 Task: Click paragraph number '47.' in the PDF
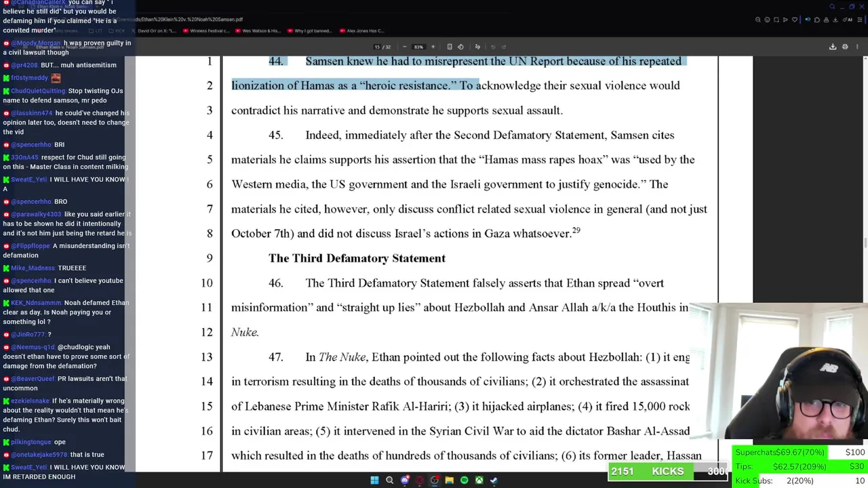[275, 357]
